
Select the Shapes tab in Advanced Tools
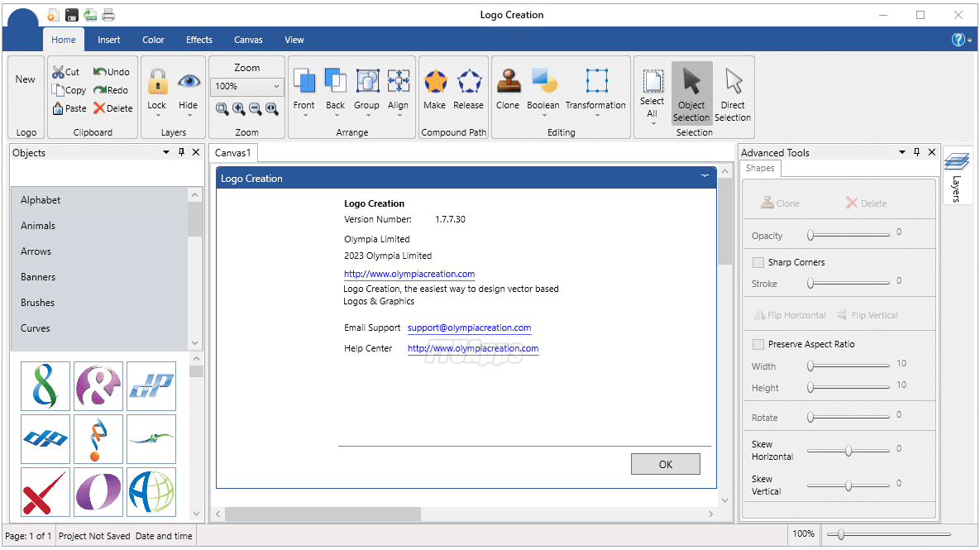(x=760, y=168)
